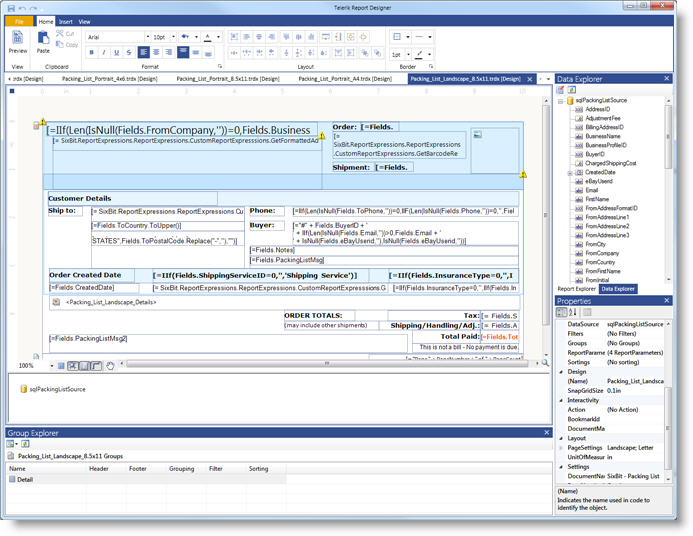Click sqlPackingListSource in component tray
This screenshot has height=536, width=693.
[53, 389]
